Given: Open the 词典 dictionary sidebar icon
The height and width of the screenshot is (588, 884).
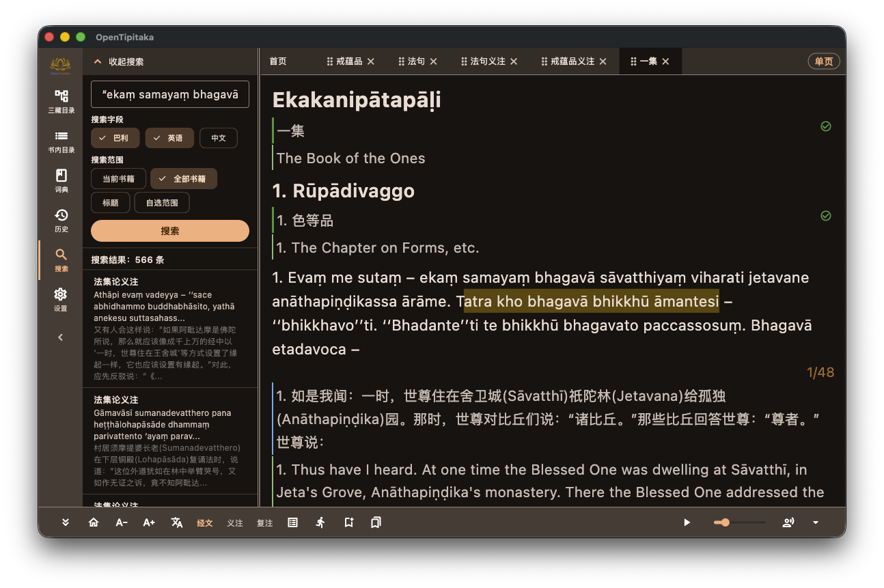Looking at the screenshot, I should (61, 180).
